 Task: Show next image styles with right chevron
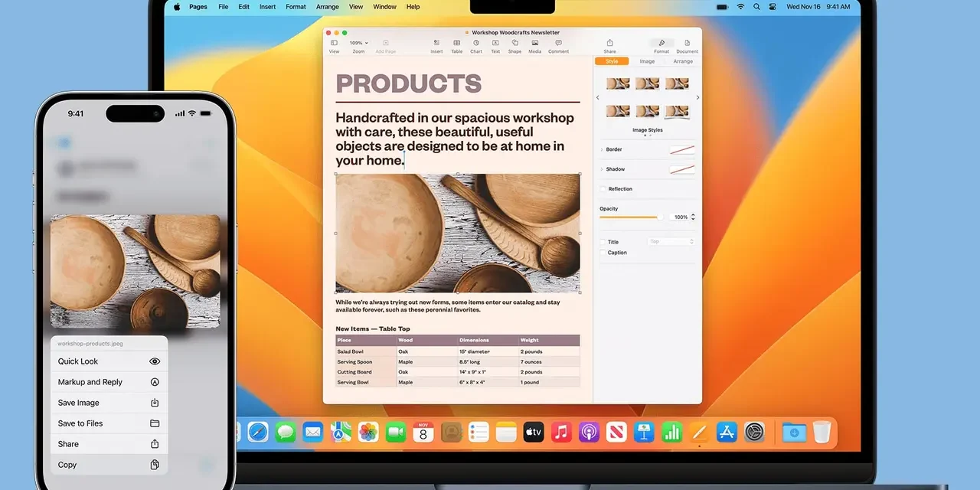pos(697,98)
